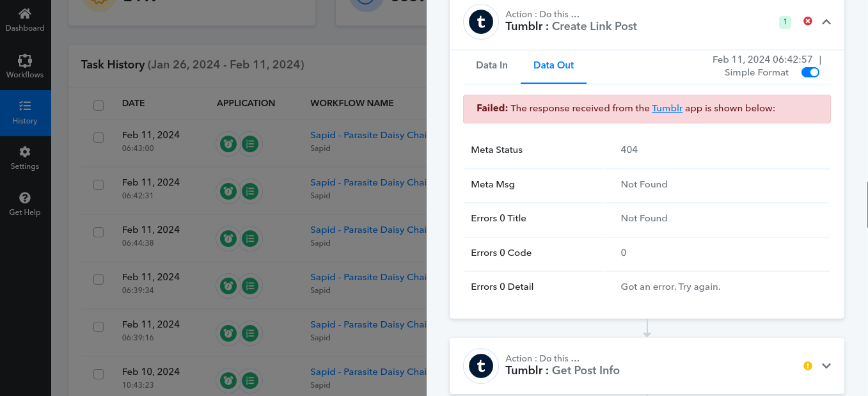The width and height of the screenshot is (868, 396).
Task: Click the Tumblr logo on Create Link Post
Action: click(x=481, y=22)
